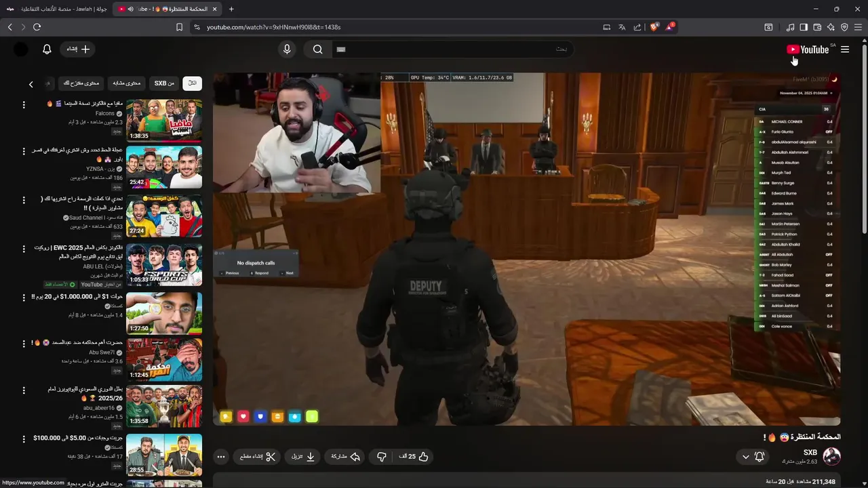Click the Create clip (إنشاء مقطع) scissors button
Viewport: 868px width, 488px height.
258,457
